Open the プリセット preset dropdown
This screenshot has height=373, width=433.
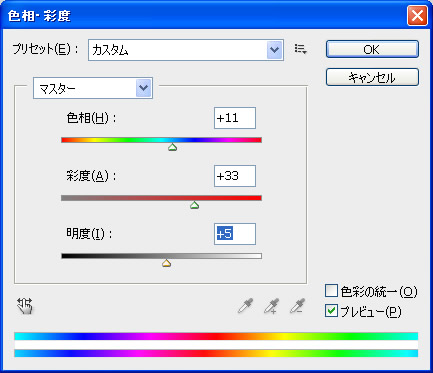tap(186, 50)
